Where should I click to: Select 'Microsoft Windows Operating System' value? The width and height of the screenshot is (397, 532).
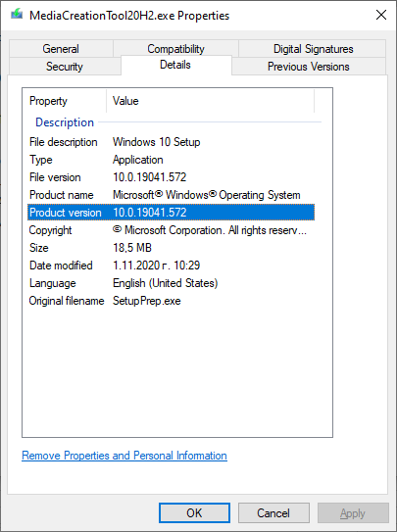click(207, 195)
